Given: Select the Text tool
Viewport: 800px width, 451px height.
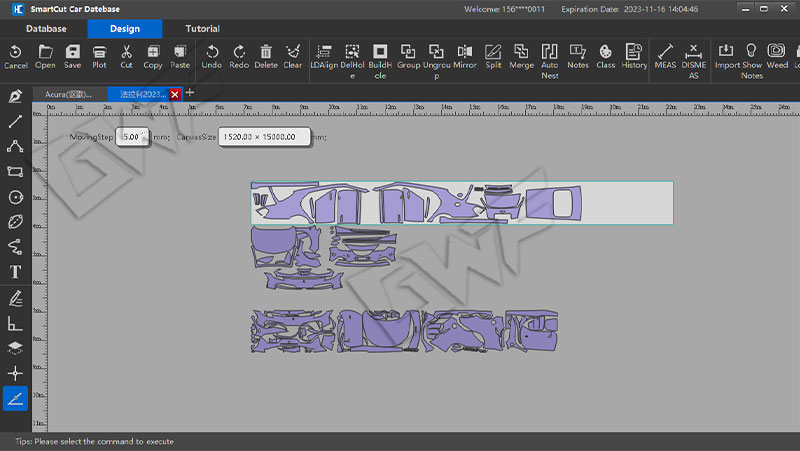Looking at the screenshot, I should (x=15, y=272).
